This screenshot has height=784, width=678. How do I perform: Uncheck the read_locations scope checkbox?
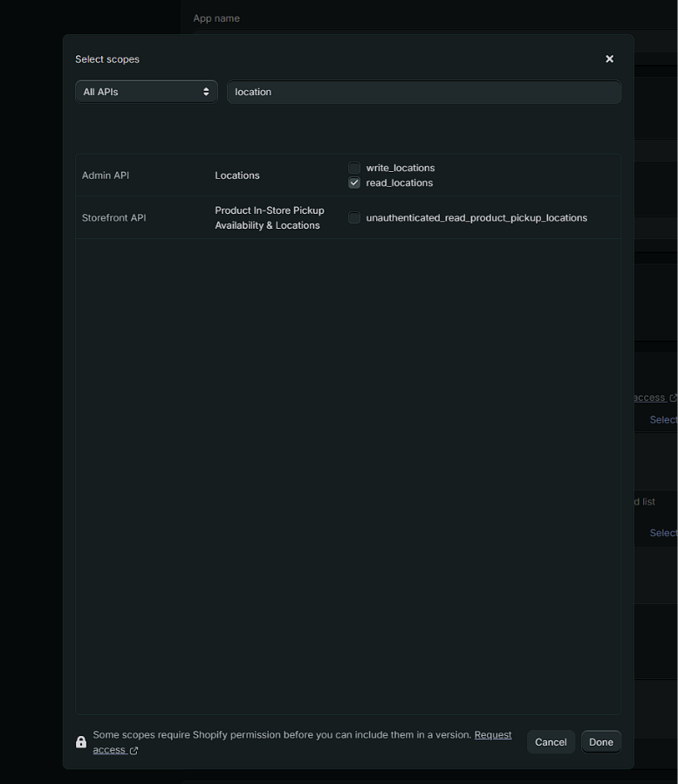click(354, 183)
